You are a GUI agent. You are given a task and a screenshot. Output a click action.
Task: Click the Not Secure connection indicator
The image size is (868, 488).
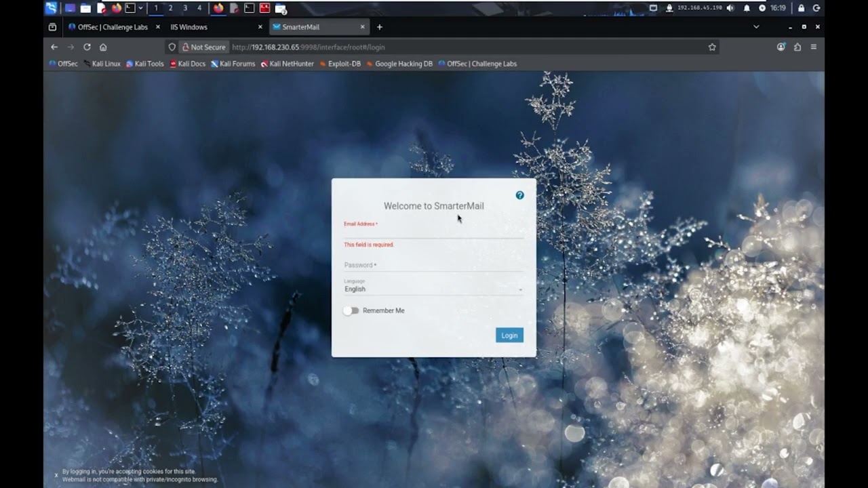203,47
